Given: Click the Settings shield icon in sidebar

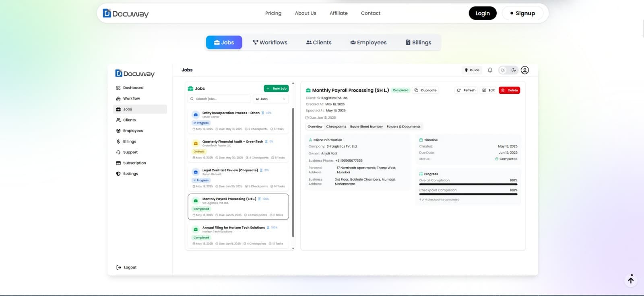Looking at the screenshot, I should pos(118,174).
